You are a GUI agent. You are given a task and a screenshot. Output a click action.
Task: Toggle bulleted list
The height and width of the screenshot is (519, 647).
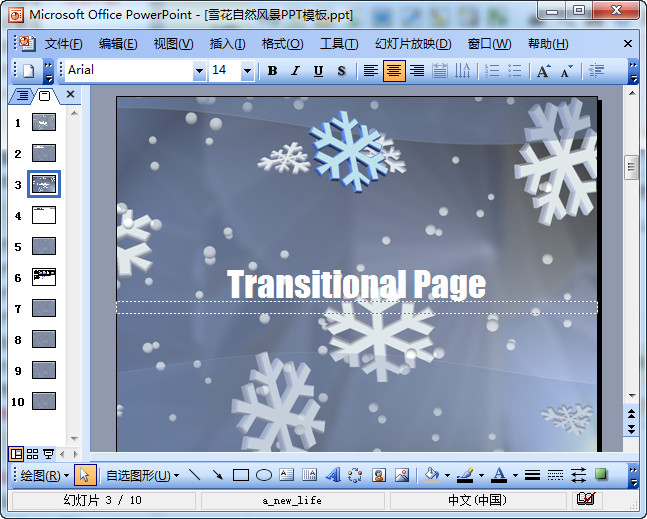(x=515, y=71)
